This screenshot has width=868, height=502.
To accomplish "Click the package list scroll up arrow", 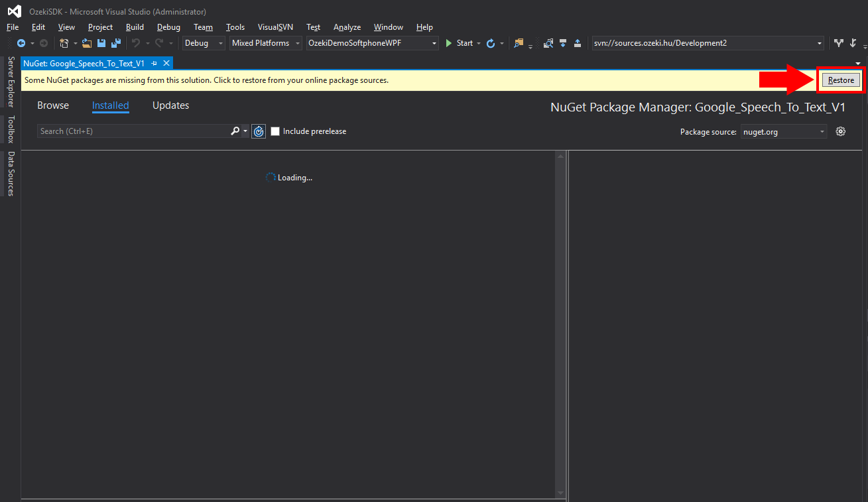I will (562, 157).
